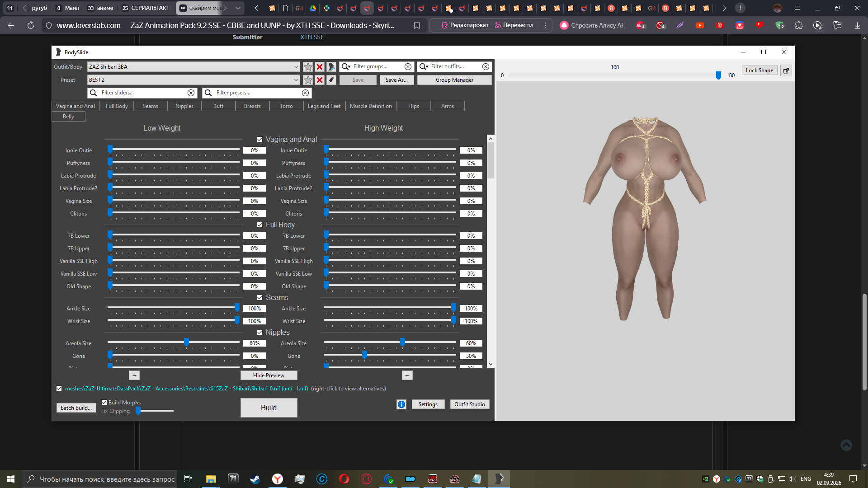
Task: Expand the browser tab list chevron
Action: (238, 8)
